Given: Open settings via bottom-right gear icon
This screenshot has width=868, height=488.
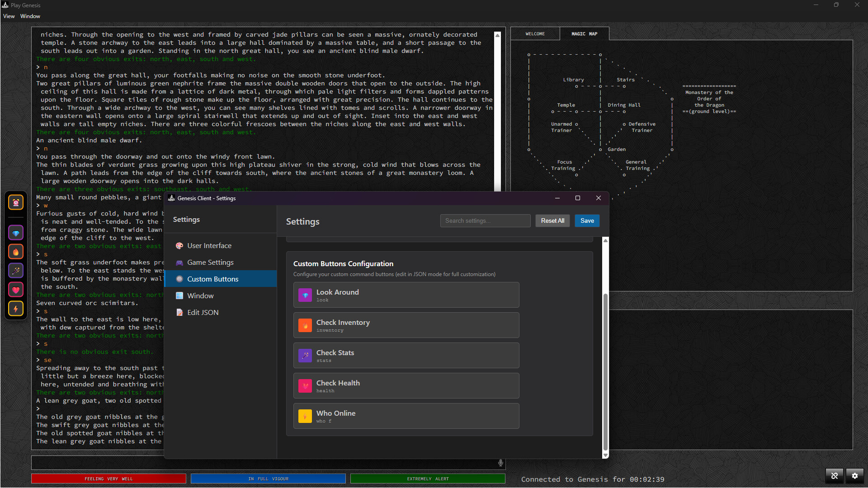Looking at the screenshot, I should pos(854,476).
